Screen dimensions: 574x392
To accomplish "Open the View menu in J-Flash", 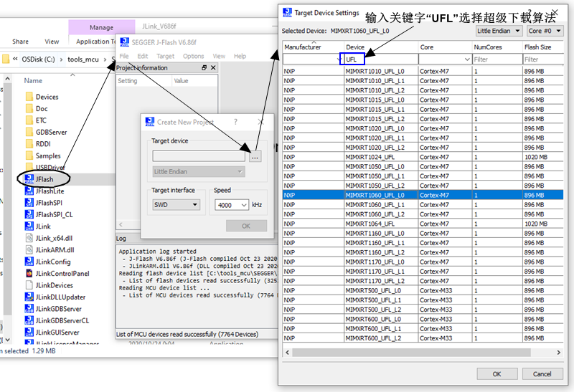I will click(x=219, y=56).
